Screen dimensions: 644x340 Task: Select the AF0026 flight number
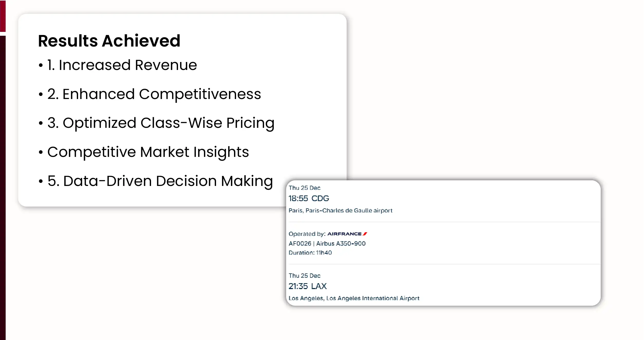[x=300, y=243]
